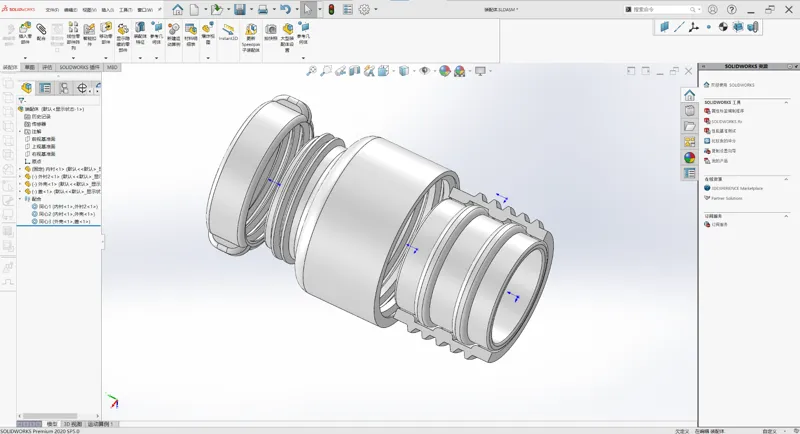Open the 3D Views bottom tab
Viewport: 800px width, 434px height.
coord(72,424)
